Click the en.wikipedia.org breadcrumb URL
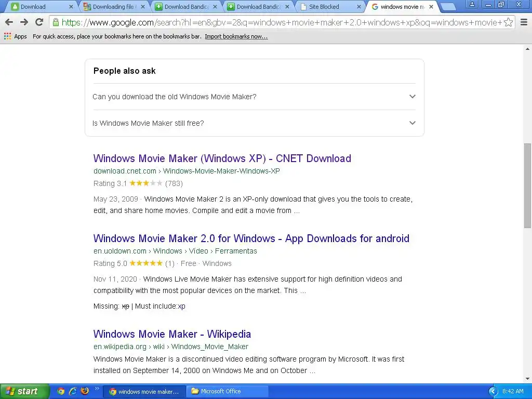Viewport: 532px width, 399px height. (170, 347)
